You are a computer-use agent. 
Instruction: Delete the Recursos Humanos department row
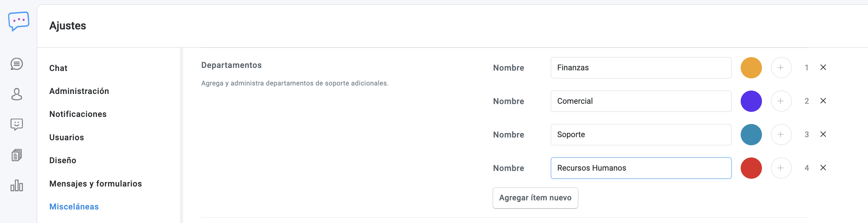click(x=823, y=168)
